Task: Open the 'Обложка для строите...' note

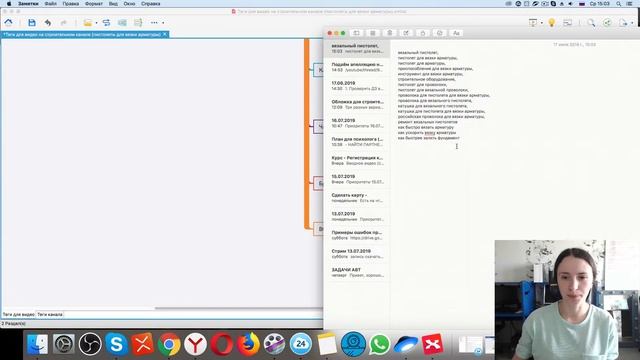Action: [x=357, y=104]
